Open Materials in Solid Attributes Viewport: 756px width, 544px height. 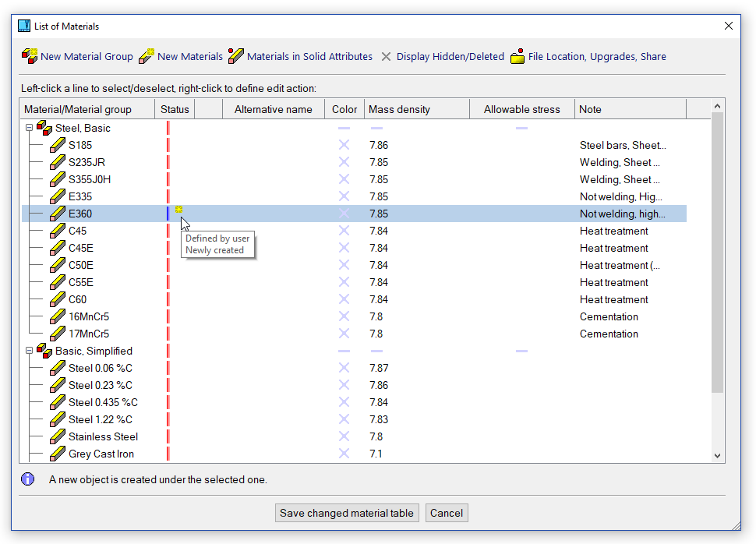pos(236,56)
